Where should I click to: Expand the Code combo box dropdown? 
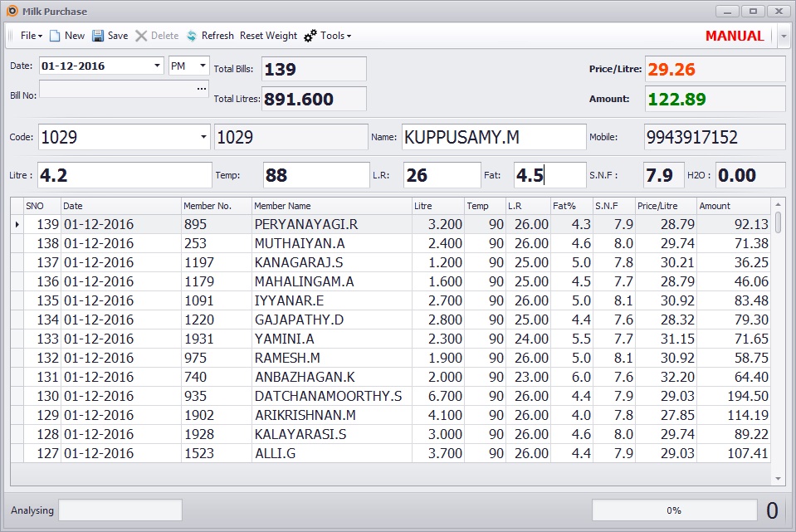pos(203,137)
